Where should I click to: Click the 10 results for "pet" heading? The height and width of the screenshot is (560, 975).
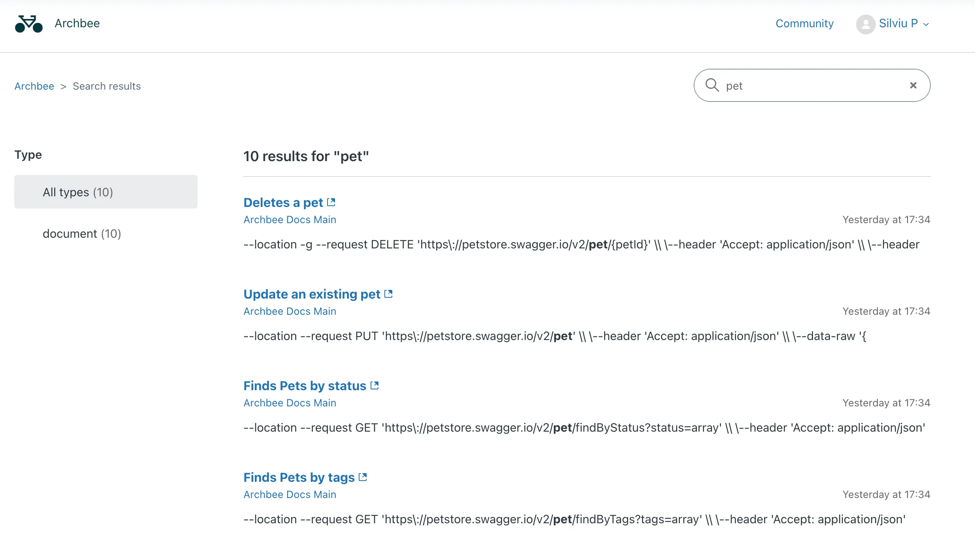(x=306, y=156)
